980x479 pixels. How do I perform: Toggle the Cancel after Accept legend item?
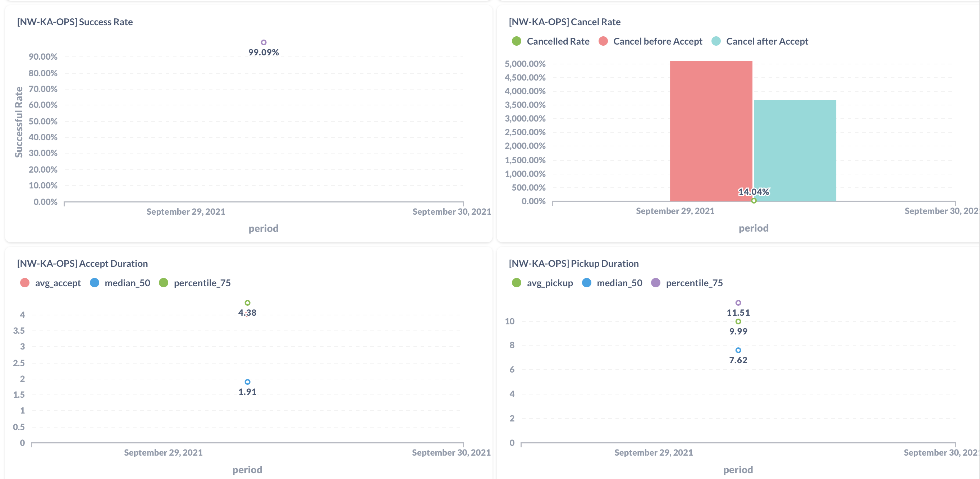[766, 41]
